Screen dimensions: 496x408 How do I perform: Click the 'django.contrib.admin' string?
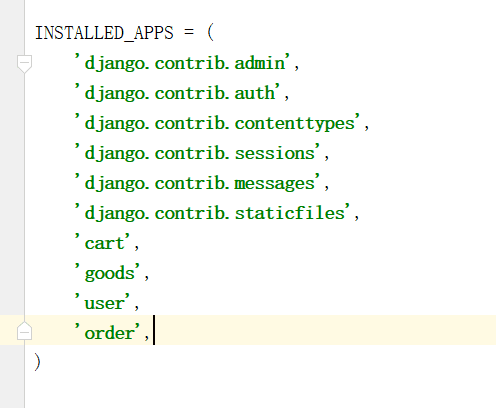pyautogui.click(x=182, y=63)
